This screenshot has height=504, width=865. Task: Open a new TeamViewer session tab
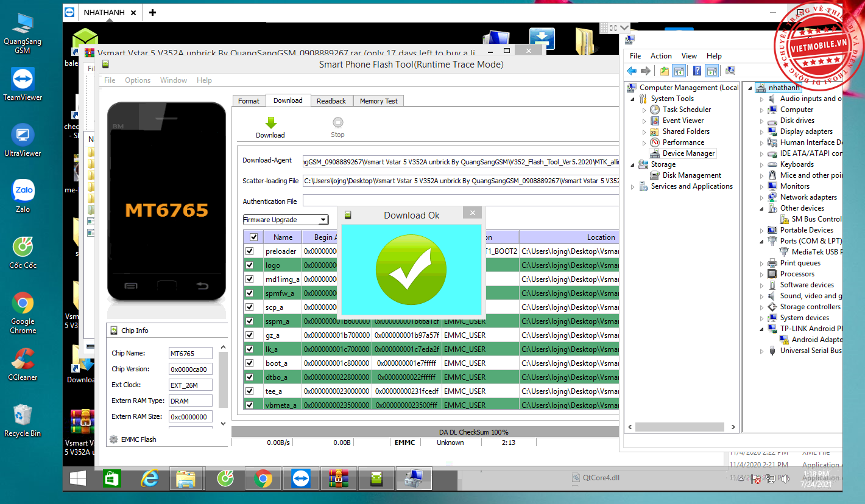pos(152,12)
